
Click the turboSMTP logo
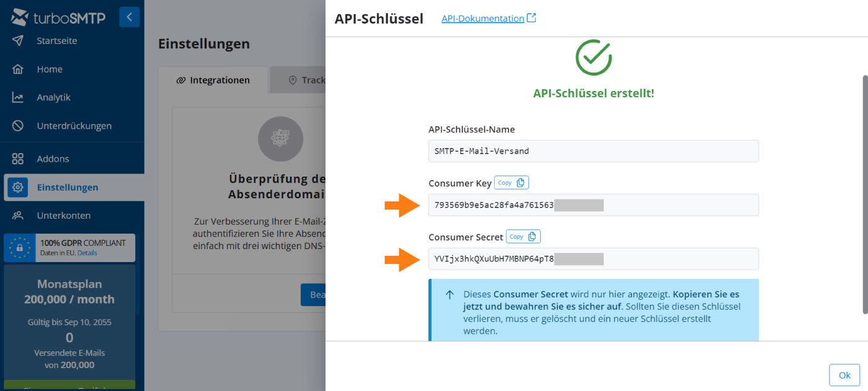point(58,17)
